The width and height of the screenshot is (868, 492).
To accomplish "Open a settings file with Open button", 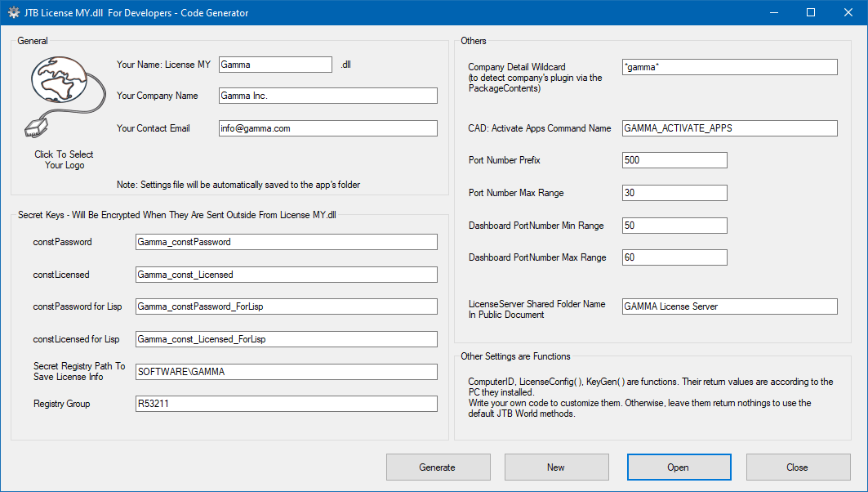I will coord(679,467).
